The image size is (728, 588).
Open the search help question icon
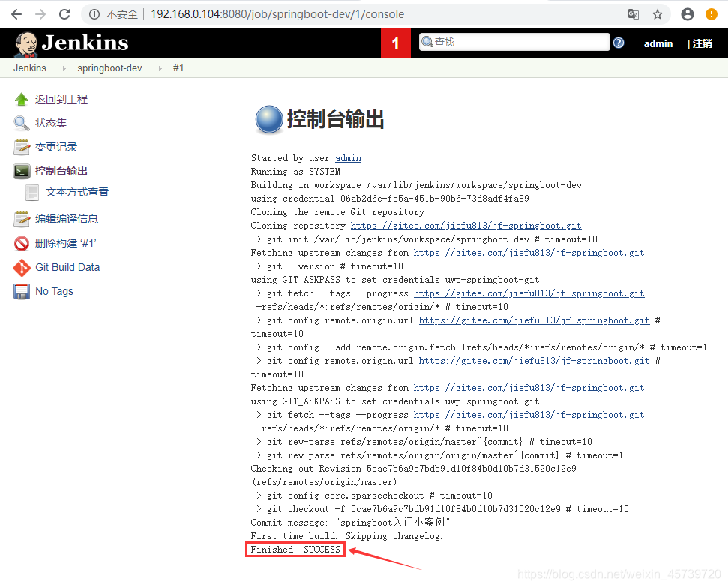click(x=619, y=43)
